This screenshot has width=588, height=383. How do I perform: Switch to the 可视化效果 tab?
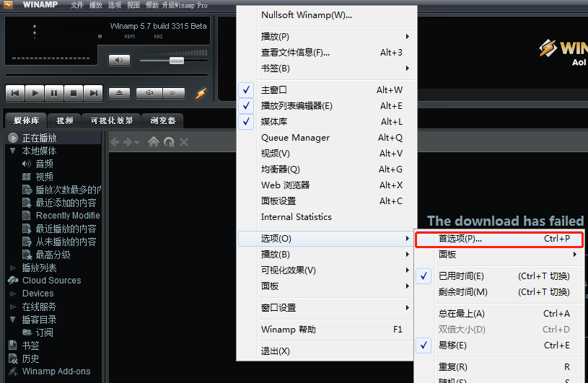pos(111,120)
